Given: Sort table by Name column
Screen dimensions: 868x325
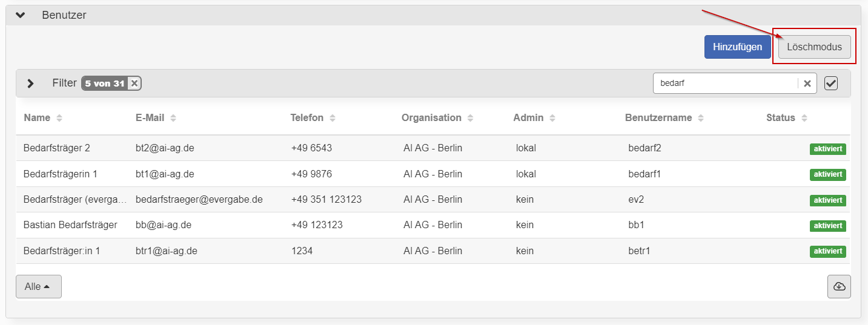Looking at the screenshot, I should [x=59, y=118].
